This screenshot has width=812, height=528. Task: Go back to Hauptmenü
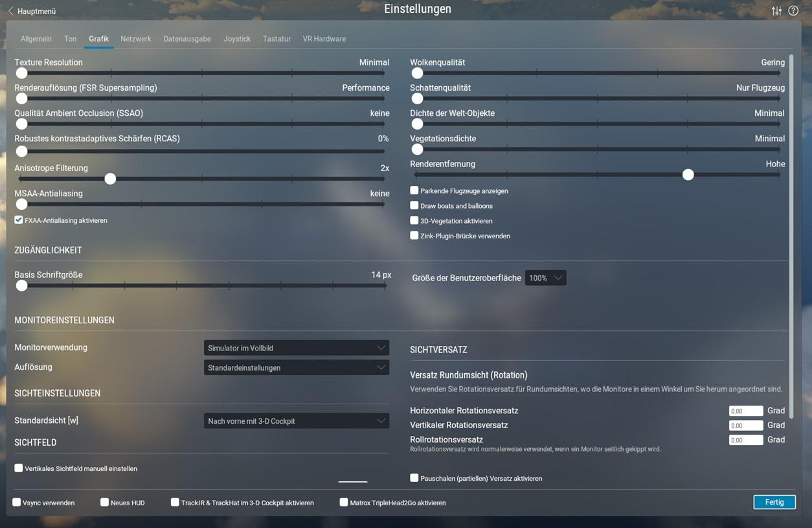point(36,11)
